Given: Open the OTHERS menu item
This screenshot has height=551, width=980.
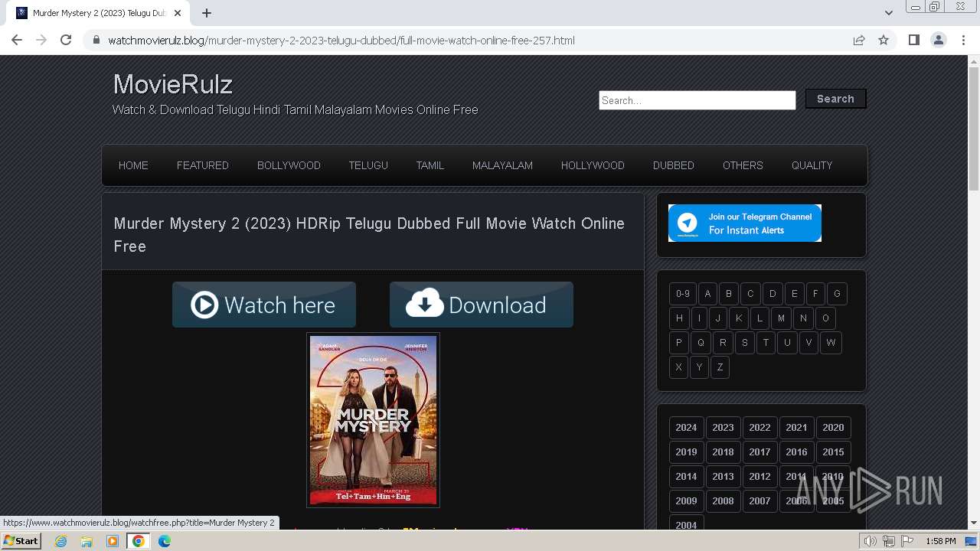Looking at the screenshot, I should pyautogui.click(x=743, y=165).
